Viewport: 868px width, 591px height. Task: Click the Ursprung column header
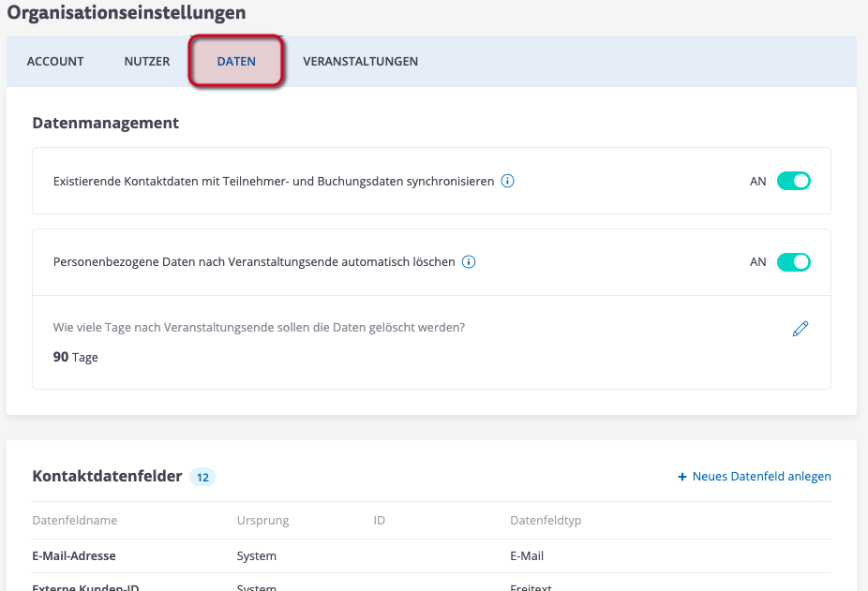click(x=262, y=521)
